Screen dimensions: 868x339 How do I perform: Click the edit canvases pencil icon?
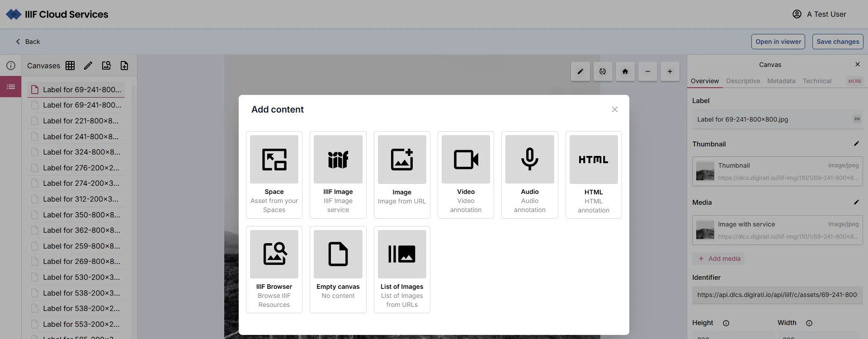[x=88, y=66]
